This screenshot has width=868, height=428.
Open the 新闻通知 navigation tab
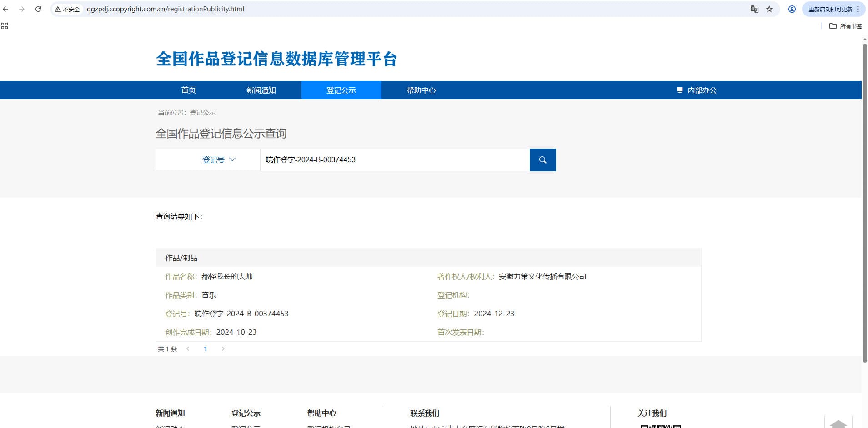coord(261,90)
